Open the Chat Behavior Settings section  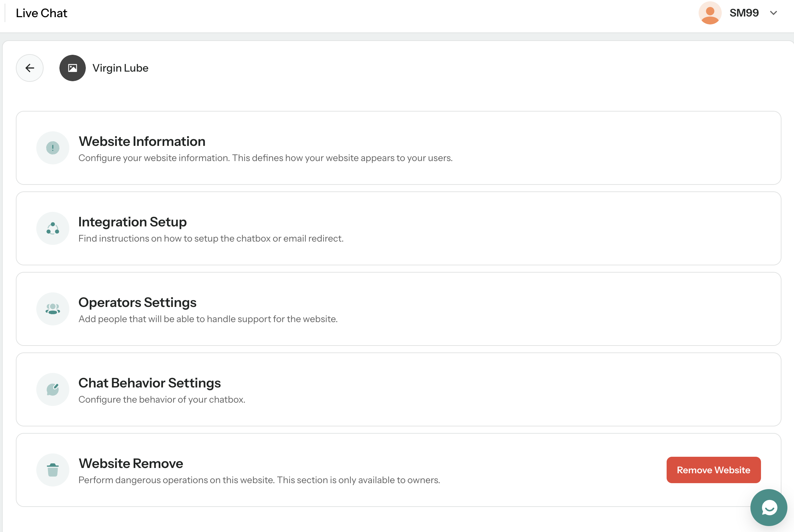point(399,389)
